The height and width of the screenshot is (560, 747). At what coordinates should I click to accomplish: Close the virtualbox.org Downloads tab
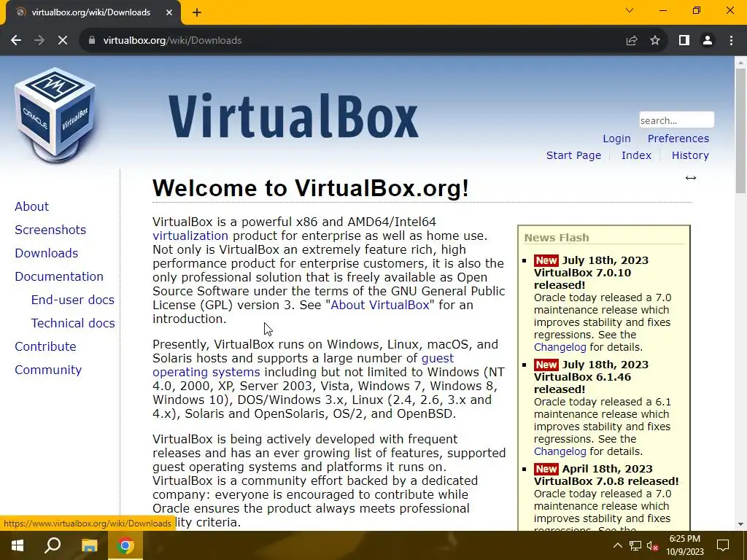tap(169, 12)
